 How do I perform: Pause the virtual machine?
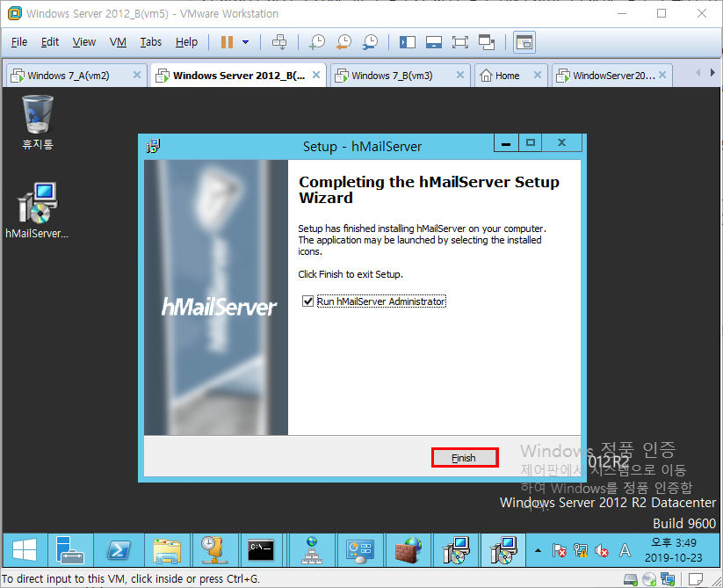click(227, 42)
